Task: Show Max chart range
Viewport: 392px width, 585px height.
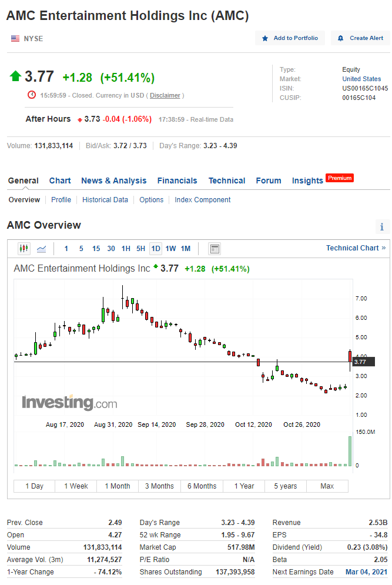Action: [327, 486]
